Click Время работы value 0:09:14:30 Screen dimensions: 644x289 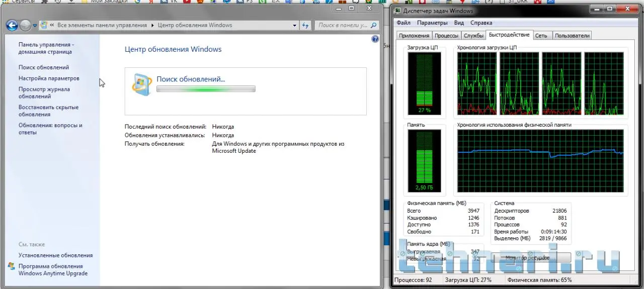coord(553,232)
